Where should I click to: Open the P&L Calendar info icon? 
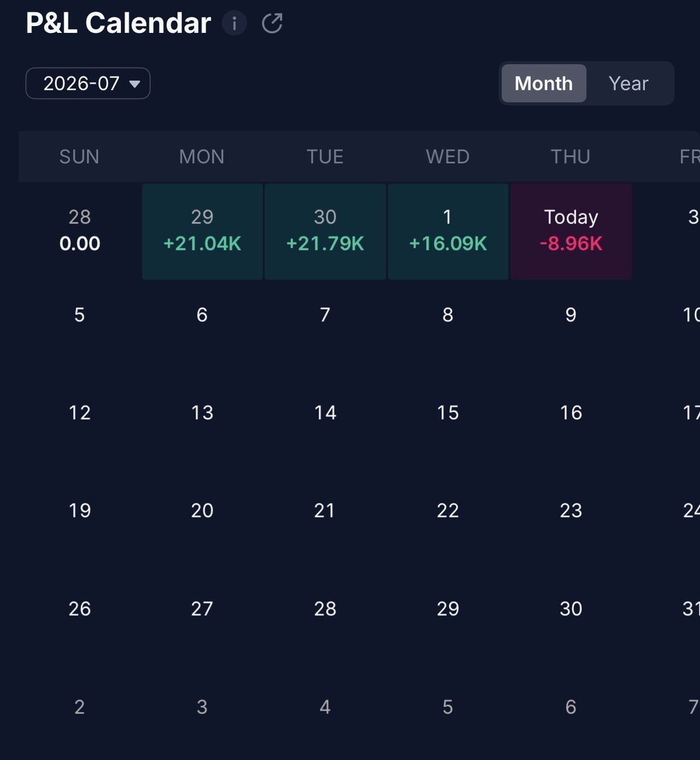coord(234,23)
